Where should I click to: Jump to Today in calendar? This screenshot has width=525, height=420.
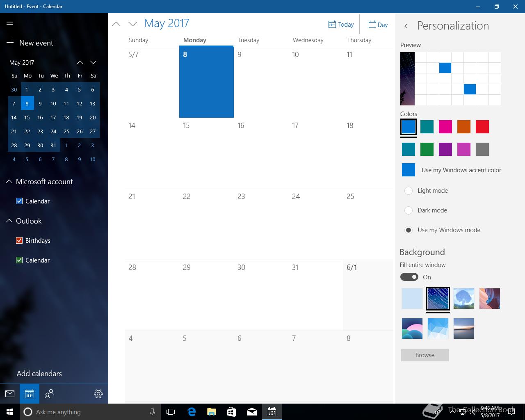point(341,25)
